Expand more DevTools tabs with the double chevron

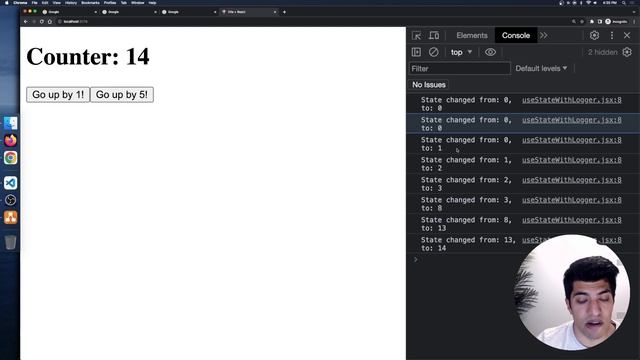click(x=544, y=36)
